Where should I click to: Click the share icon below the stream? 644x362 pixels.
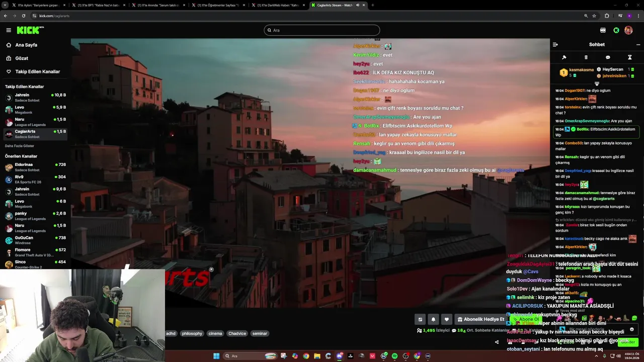(x=497, y=342)
